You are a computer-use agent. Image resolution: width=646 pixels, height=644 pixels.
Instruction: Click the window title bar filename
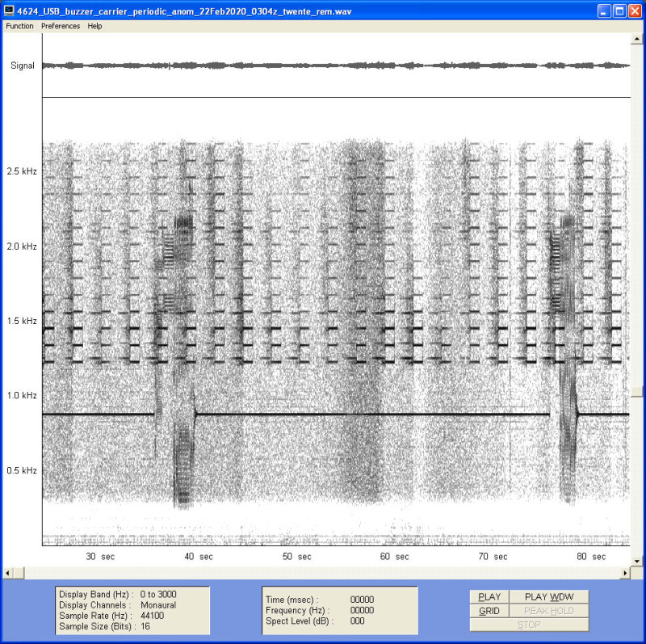tap(184, 11)
